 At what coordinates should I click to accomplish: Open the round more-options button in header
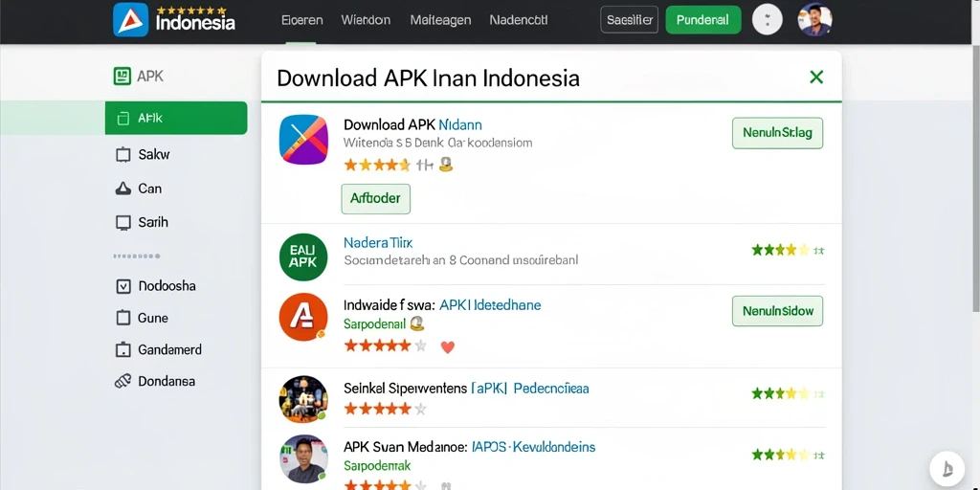tap(767, 19)
